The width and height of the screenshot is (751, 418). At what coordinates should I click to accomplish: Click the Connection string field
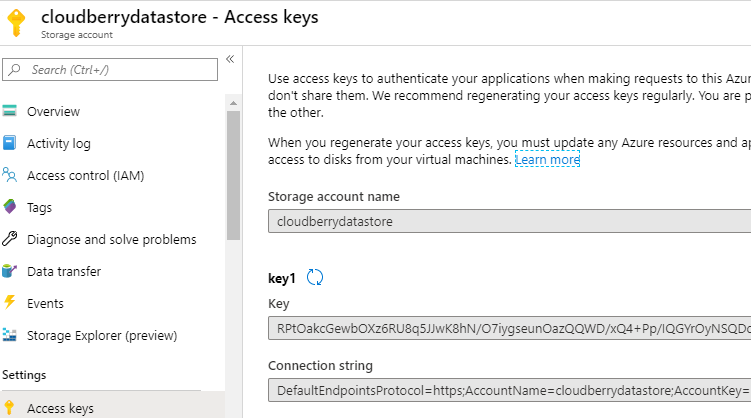509,390
